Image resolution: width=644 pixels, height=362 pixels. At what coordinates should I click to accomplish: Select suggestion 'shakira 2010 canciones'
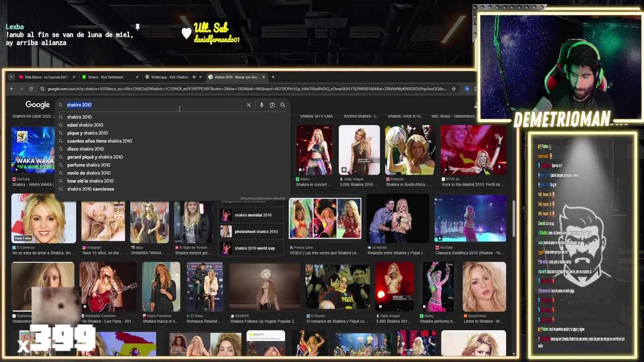[x=171, y=189]
